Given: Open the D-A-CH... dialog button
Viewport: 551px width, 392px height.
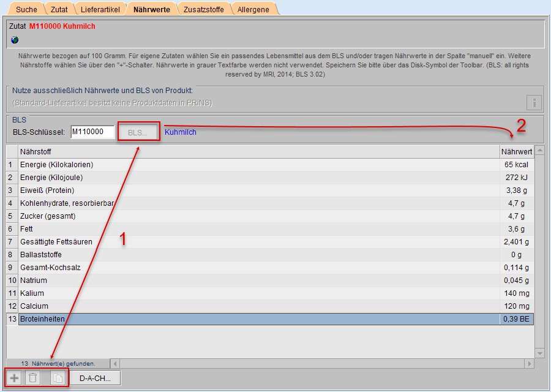Looking at the screenshot, I should click(95, 378).
